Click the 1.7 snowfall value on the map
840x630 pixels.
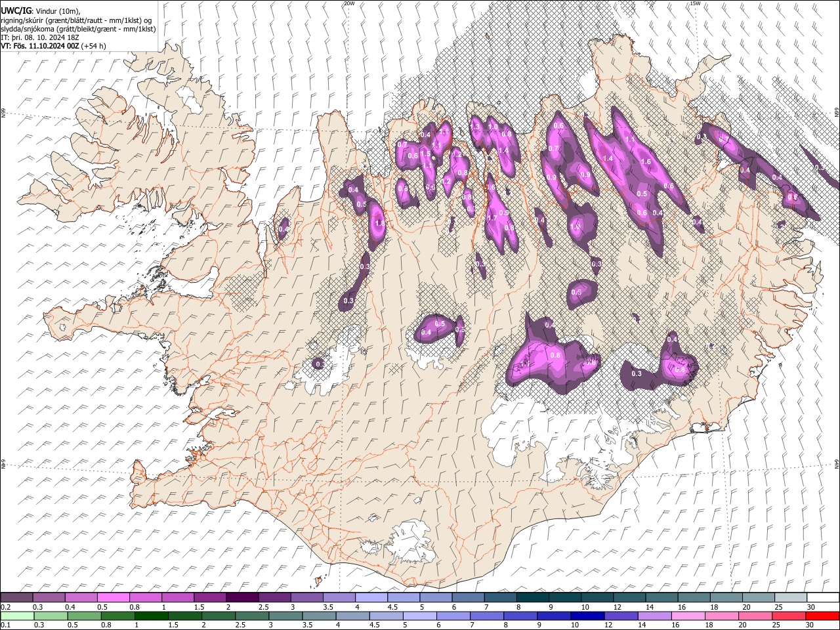click(492, 218)
